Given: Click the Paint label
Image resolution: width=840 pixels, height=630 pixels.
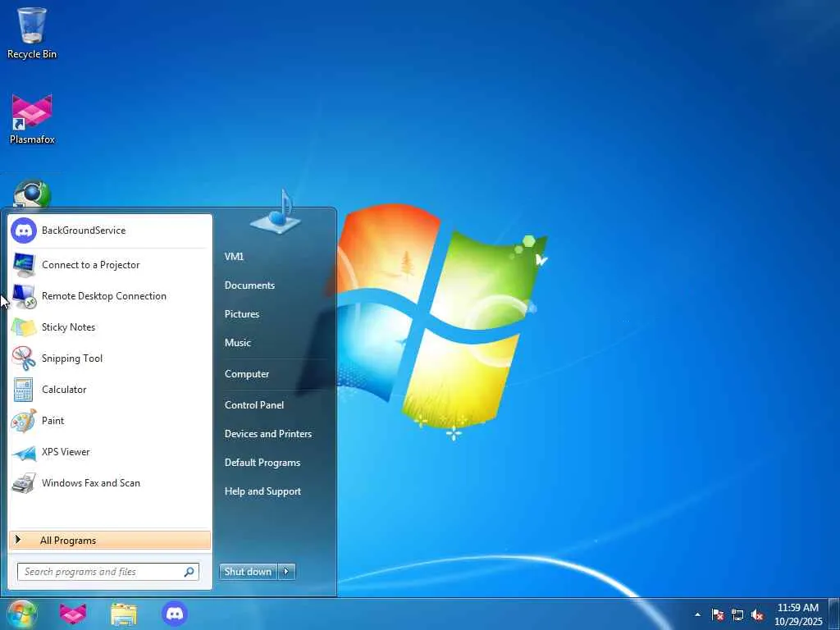Looking at the screenshot, I should click(53, 421).
